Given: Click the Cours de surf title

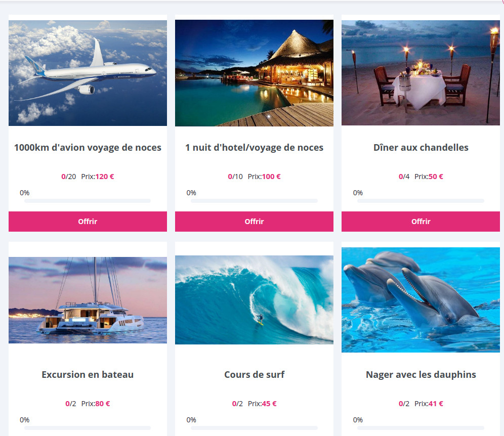Looking at the screenshot, I should click(254, 375).
